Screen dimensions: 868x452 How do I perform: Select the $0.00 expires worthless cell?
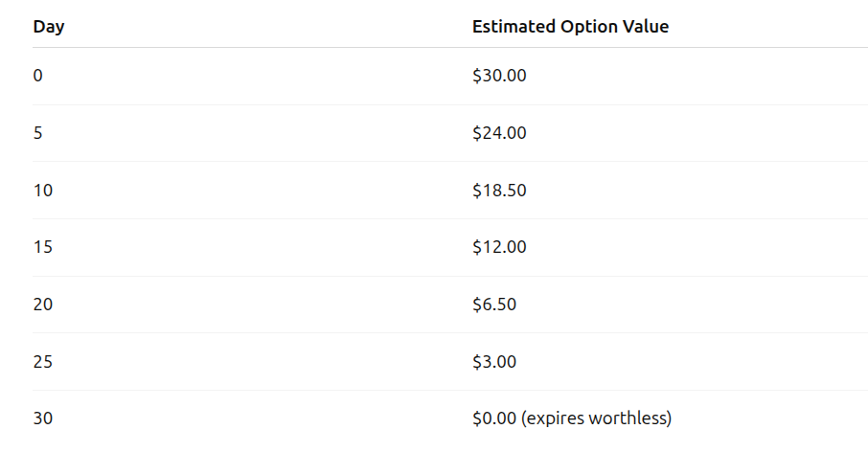tap(572, 418)
